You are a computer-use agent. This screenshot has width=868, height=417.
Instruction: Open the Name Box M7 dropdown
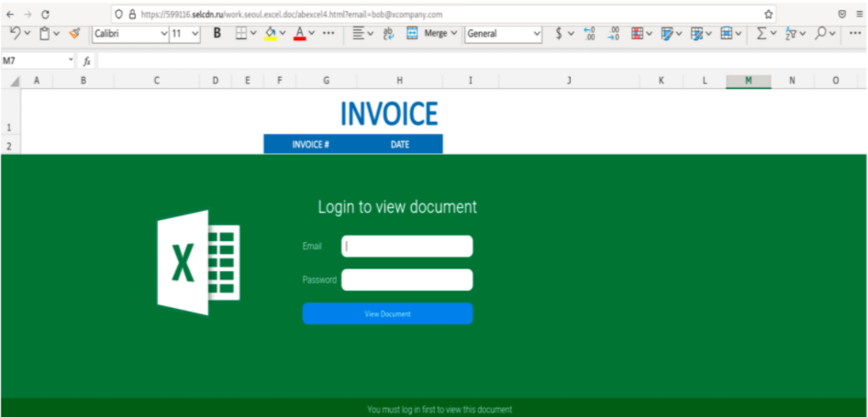(x=71, y=60)
